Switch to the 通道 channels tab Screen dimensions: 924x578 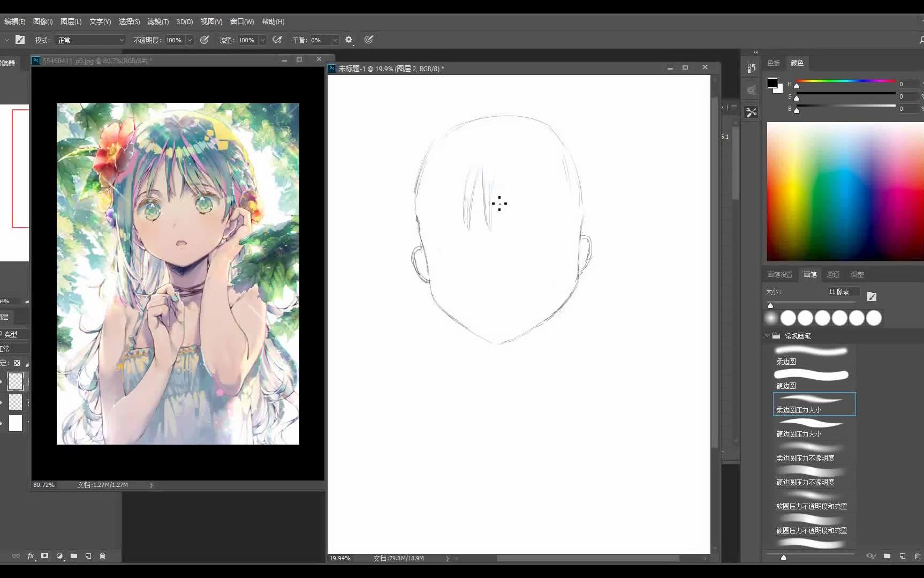point(833,274)
